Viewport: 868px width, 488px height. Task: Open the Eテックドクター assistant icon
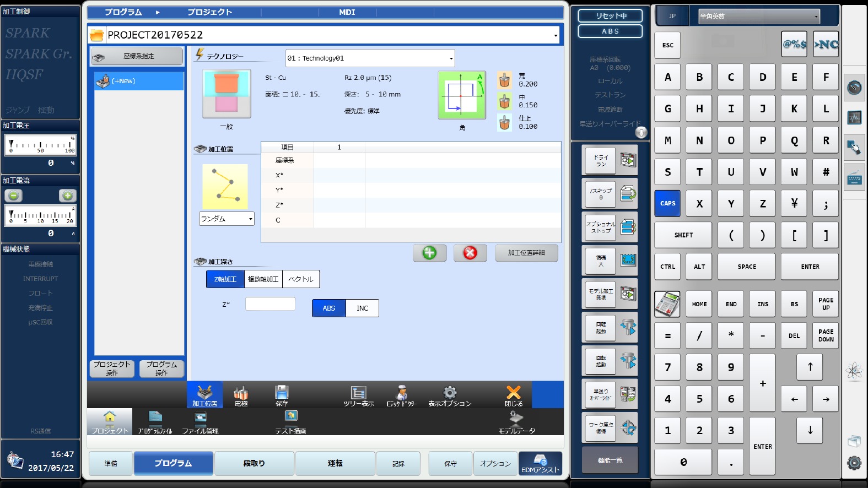pos(402,395)
